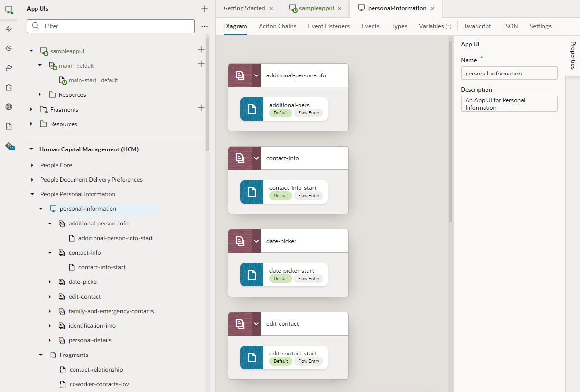
Task: Expand the family-and-emergency-contacts tree node
Action: 50,311
